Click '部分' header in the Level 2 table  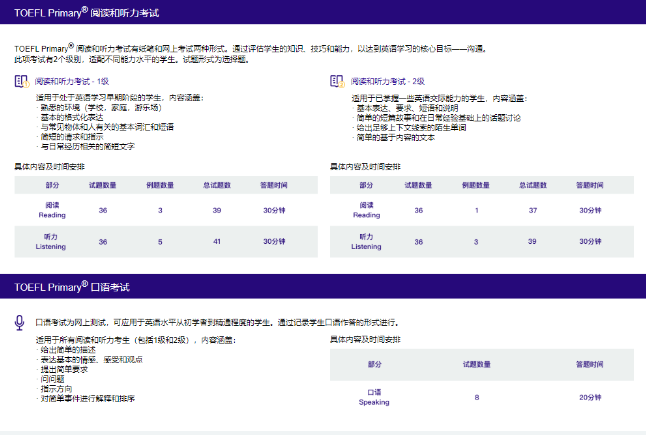click(366, 185)
